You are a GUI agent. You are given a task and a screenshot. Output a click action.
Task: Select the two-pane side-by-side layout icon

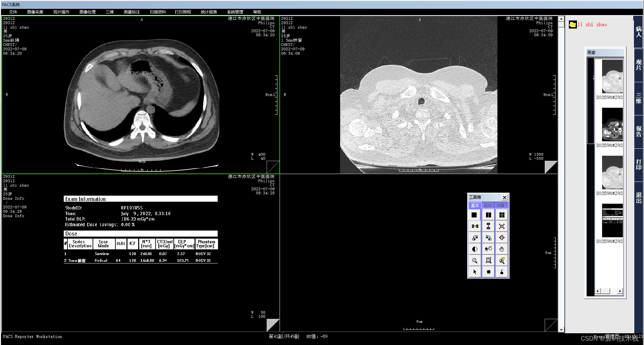488,215
